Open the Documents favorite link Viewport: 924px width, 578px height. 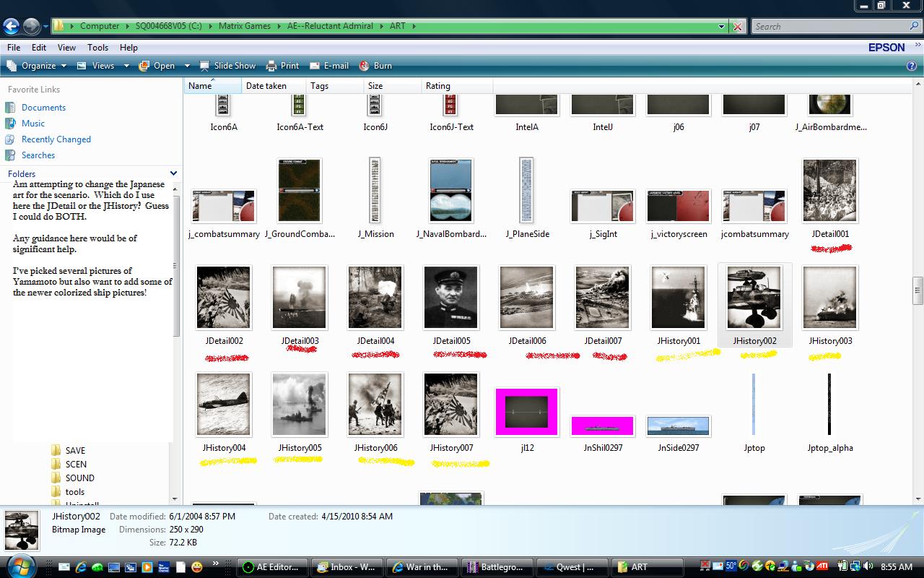[x=43, y=108]
